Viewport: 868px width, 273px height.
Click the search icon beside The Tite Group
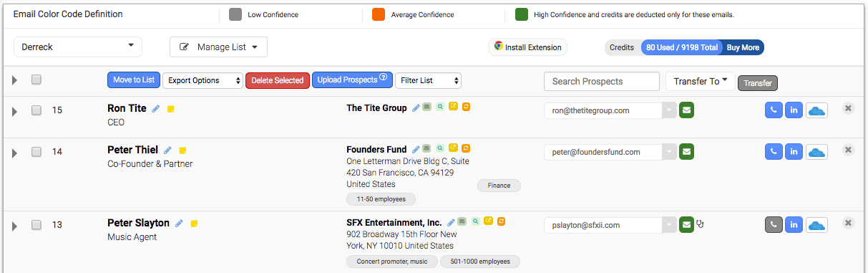(x=440, y=107)
